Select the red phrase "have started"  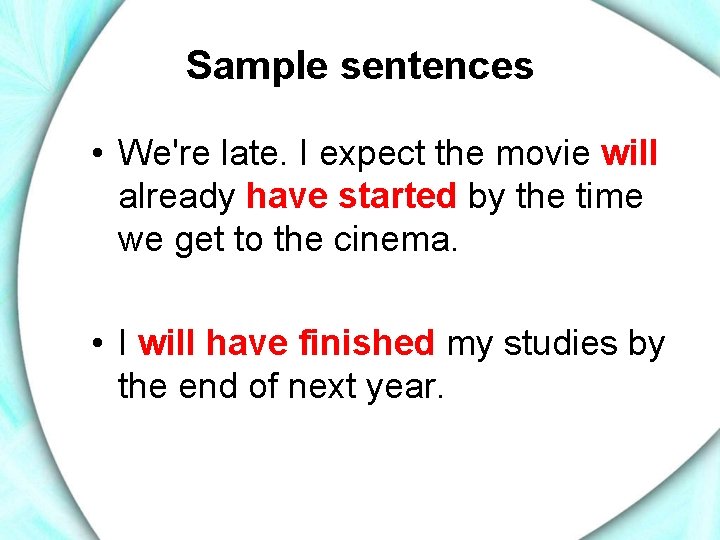[351, 197]
